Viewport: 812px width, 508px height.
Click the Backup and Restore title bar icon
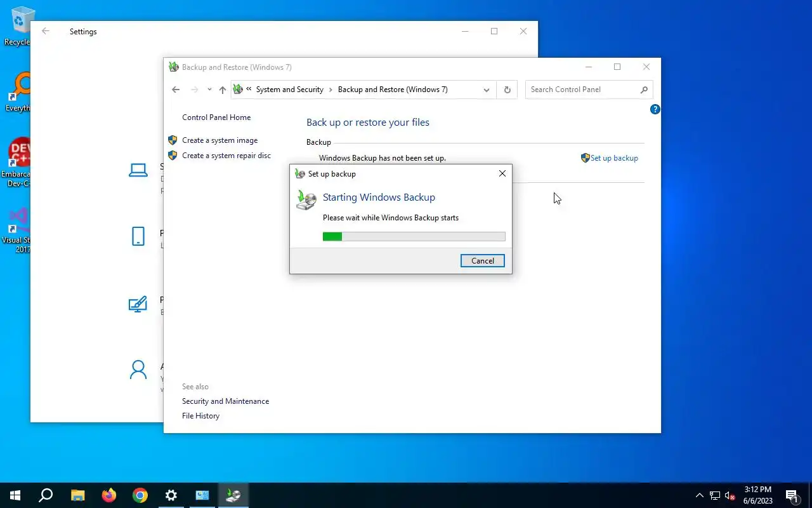click(174, 67)
